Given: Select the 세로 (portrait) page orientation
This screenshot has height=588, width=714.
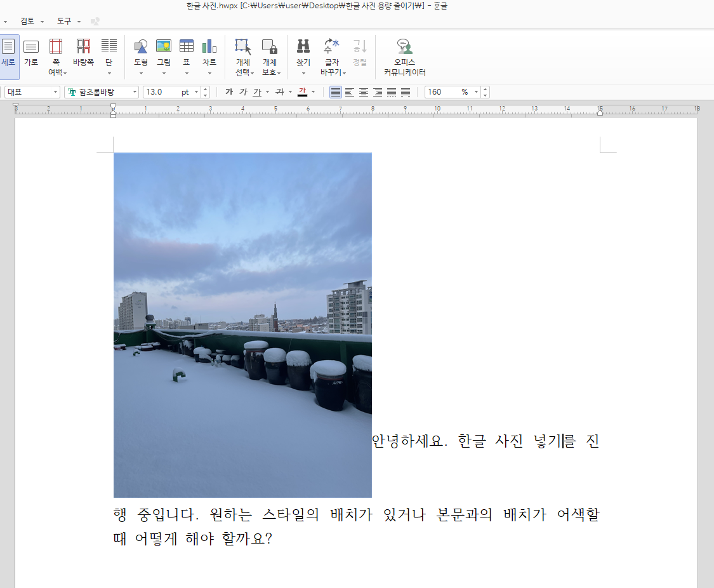Looking at the screenshot, I should 9,57.
